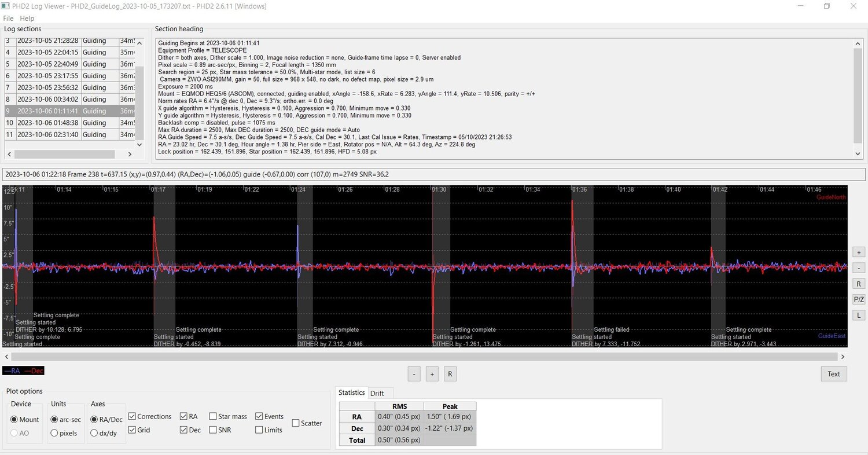This screenshot has width=868, height=455.
Task: Open the Help menu
Action: pyautogui.click(x=27, y=19)
